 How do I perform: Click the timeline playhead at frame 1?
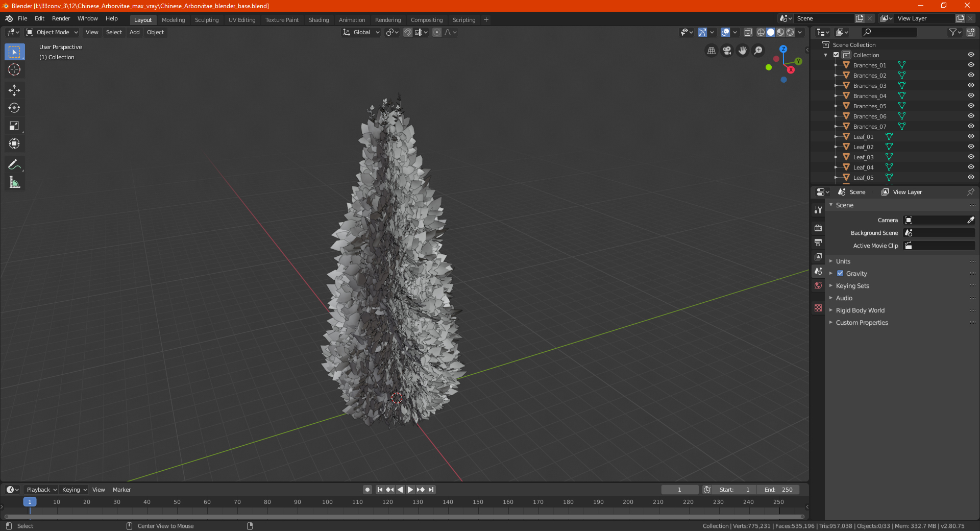tap(30, 502)
